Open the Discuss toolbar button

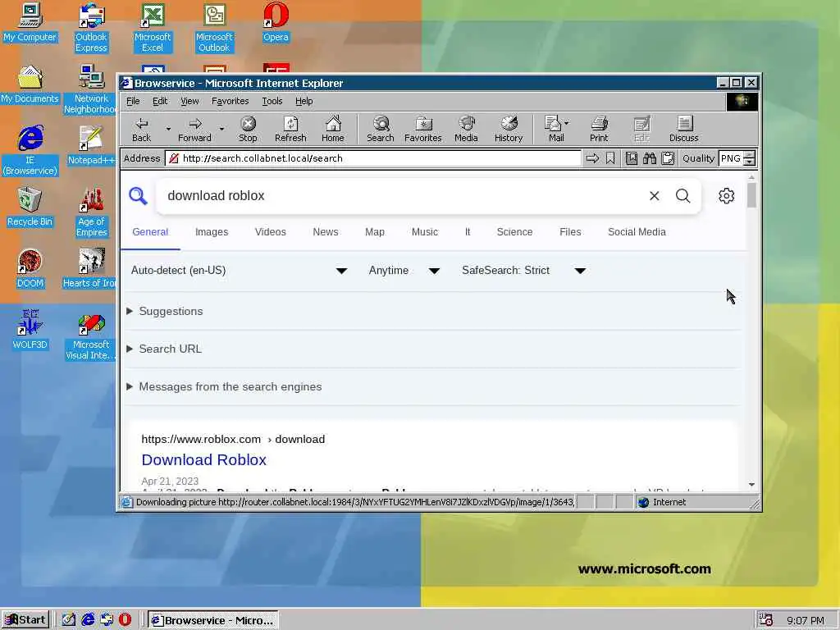(683, 130)
